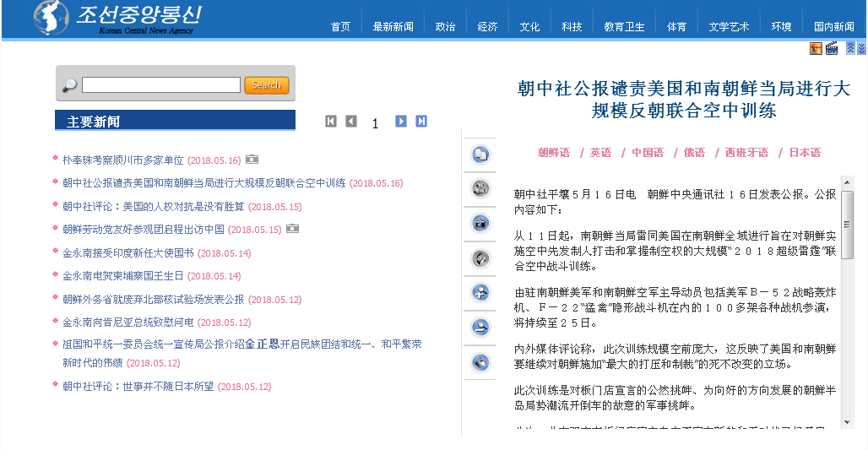Go to first page of news list
Viewport: 868px width, 450px height.
tap(331, 122)
